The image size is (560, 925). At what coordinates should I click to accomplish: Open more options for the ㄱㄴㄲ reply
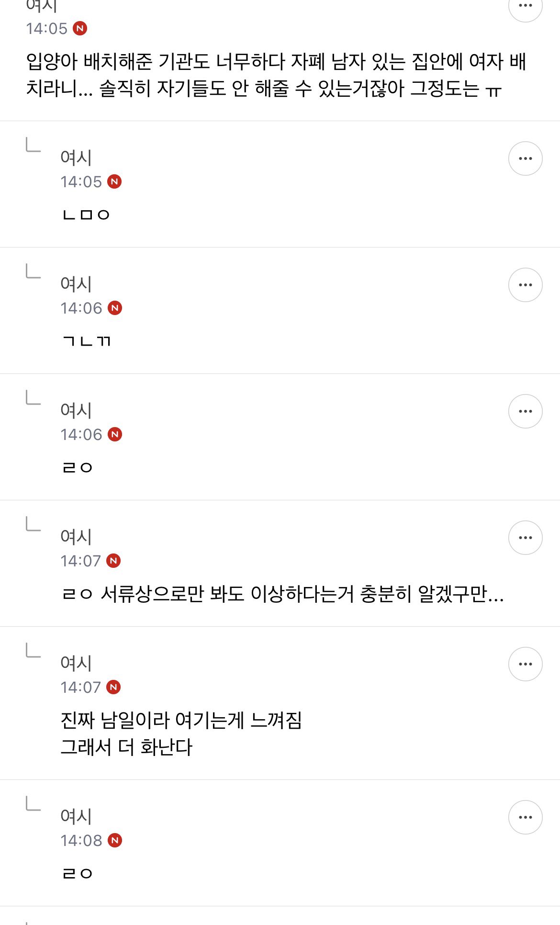click(525, 285)
